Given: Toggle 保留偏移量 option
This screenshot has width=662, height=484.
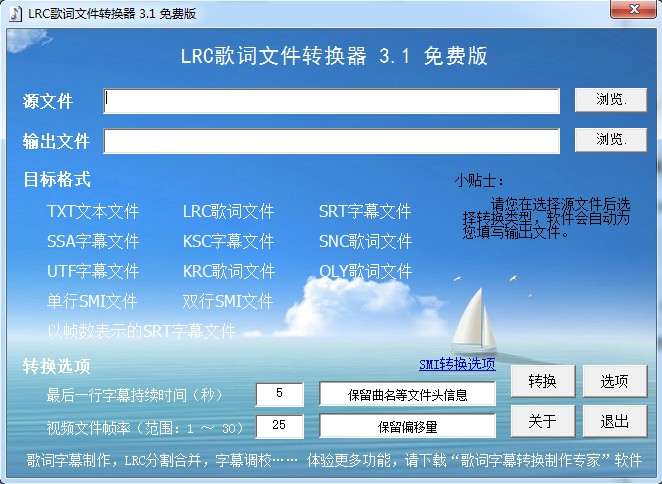Looking at the screenshot, I should click(x=407, y=426).
